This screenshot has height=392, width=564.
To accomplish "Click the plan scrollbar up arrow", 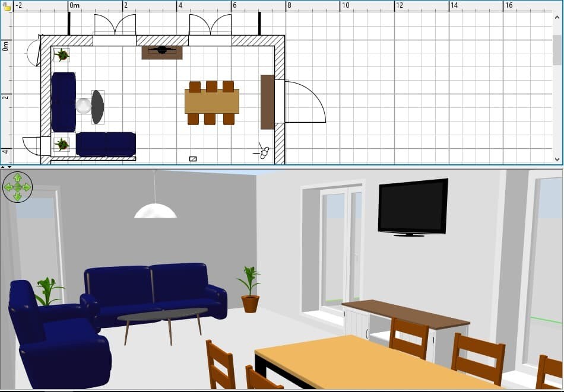I will pyautogui.click(x=557, y=17).
